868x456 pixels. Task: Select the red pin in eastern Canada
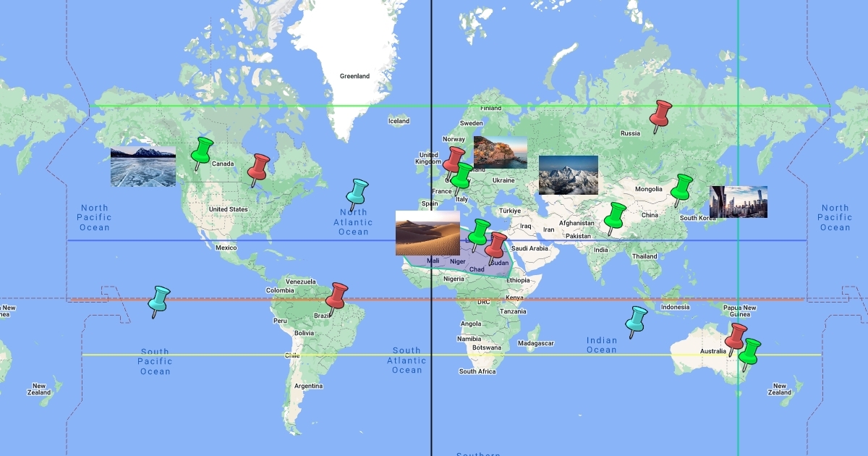pyautogui.click(x=259, y=166)
